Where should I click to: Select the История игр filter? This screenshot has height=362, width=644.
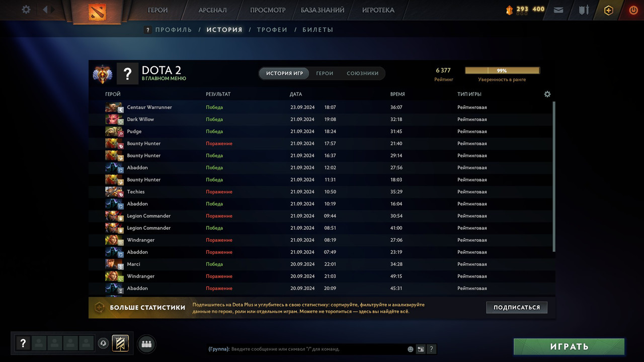click(284, 73)
